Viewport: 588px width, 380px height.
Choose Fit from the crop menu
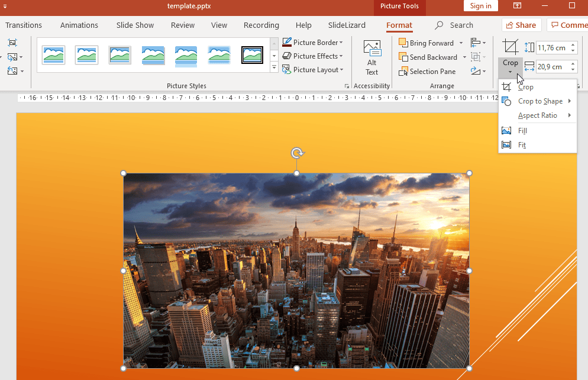(x=537, y=145)
